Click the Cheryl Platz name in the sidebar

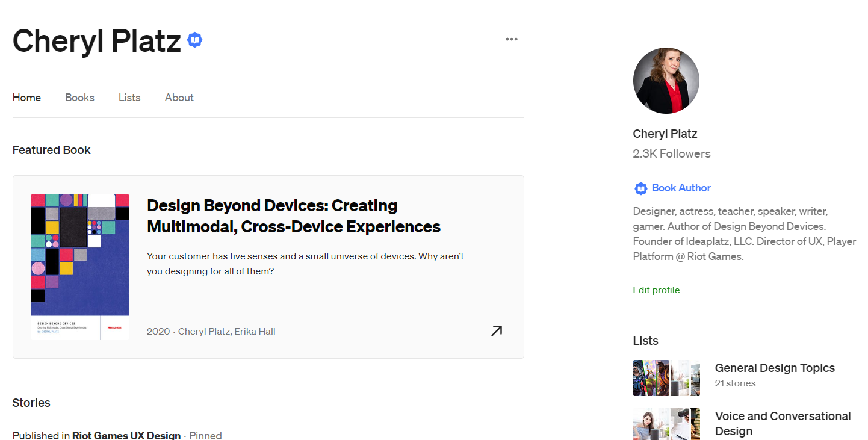pyautogui.click(x=665, y=134)
